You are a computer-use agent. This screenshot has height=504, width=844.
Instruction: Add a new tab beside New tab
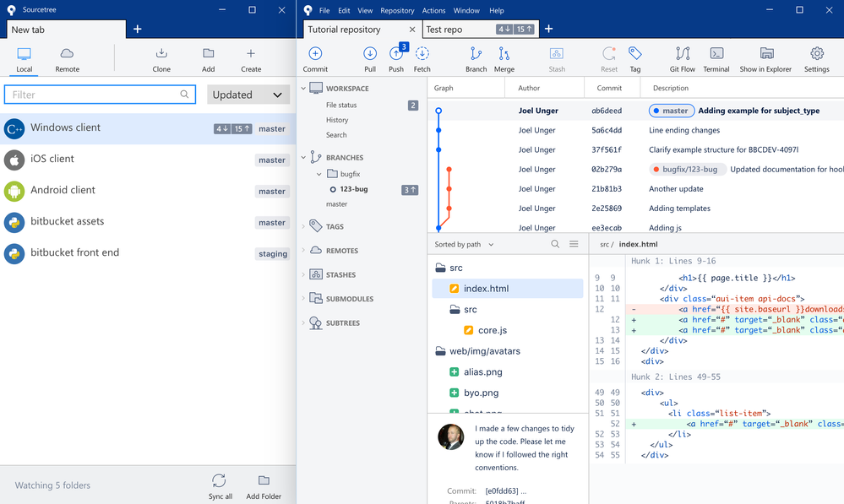137,29
